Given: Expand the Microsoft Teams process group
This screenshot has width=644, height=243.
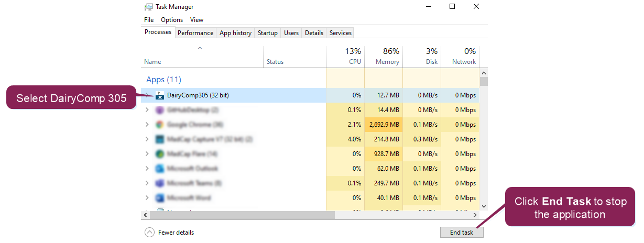Looking at the screenshot, I should (x=147, y=183).
